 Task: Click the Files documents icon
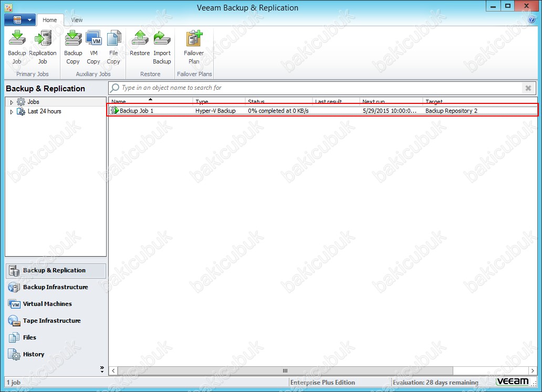pyautogui.click(x=14, y=337)
